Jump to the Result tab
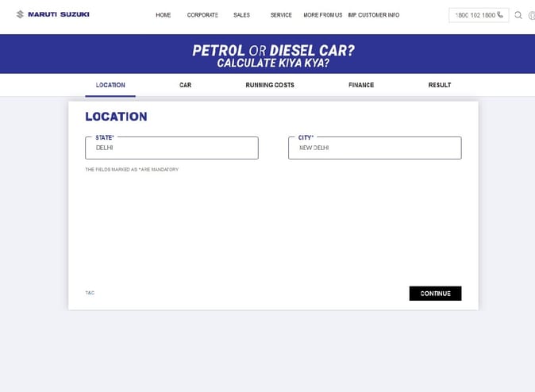Viewport: 535px width, 392px height. pyautogui.click(x=440, y=85)
